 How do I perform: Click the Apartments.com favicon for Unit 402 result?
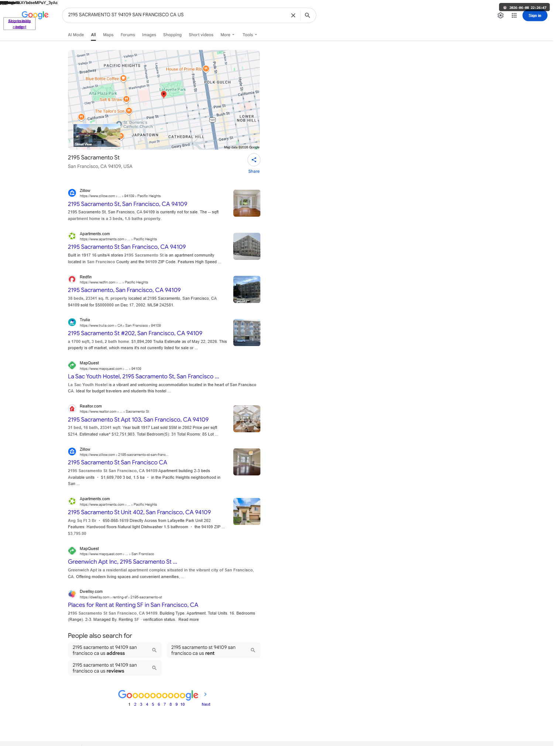72,501
